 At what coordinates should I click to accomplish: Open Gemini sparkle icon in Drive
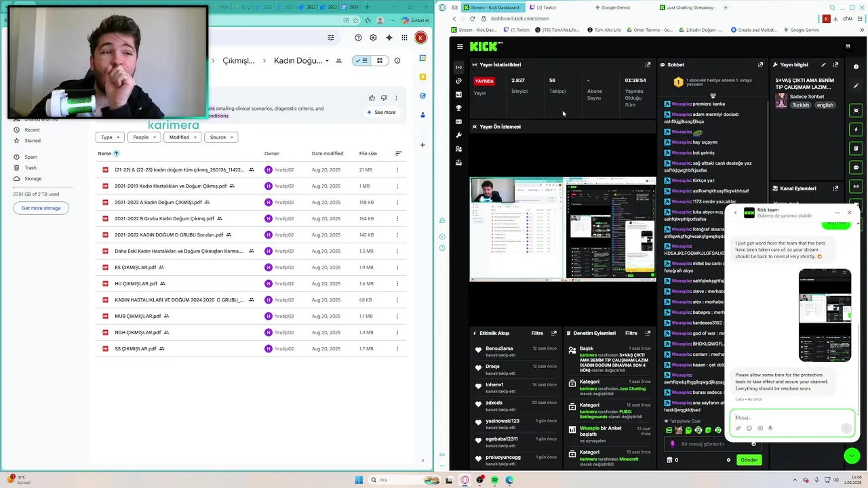389,38
